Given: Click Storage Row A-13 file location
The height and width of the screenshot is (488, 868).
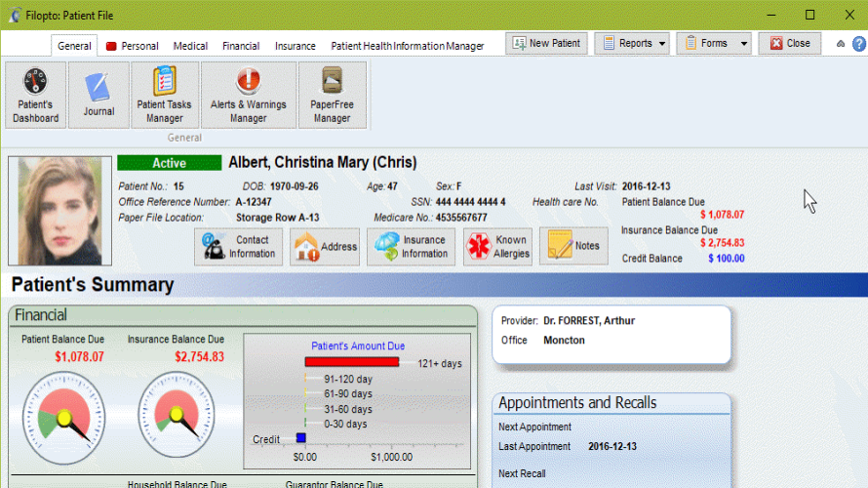Looking at the screenshot, I should coord(277,218).
